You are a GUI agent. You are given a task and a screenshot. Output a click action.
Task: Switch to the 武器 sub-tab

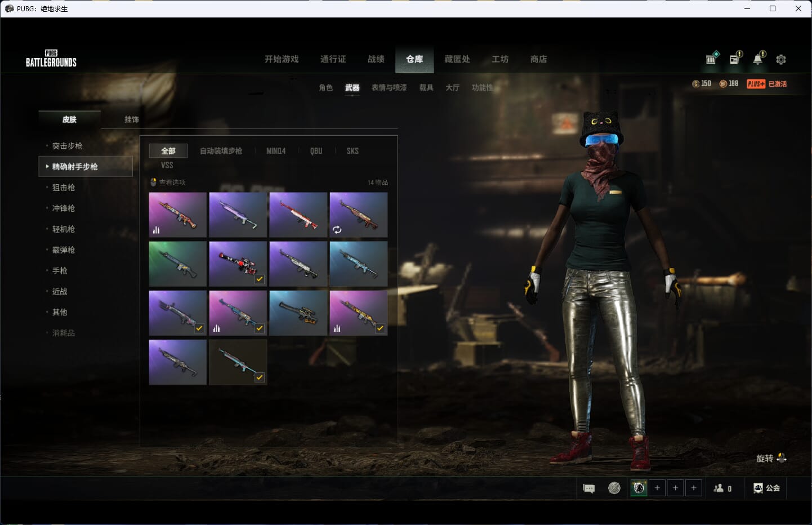(x=353, y=88)
